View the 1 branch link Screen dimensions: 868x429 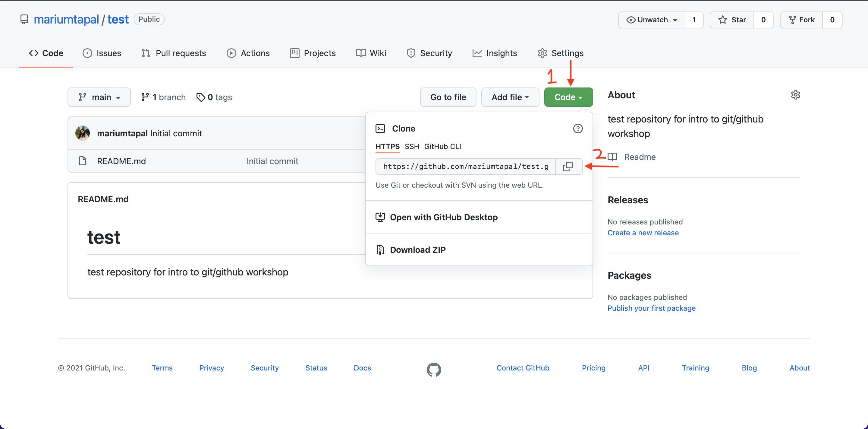[163, 97]
